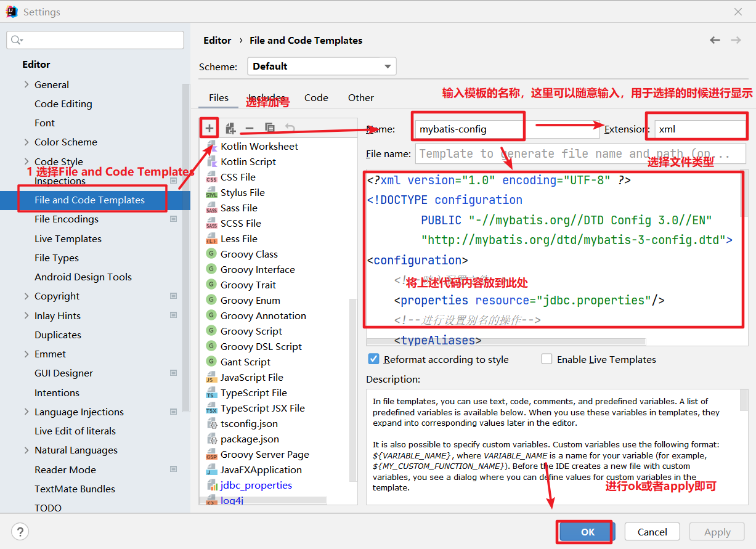This screenshot has width=756, height=549.
Task: Open the Help question mark button
Action: 20,532
